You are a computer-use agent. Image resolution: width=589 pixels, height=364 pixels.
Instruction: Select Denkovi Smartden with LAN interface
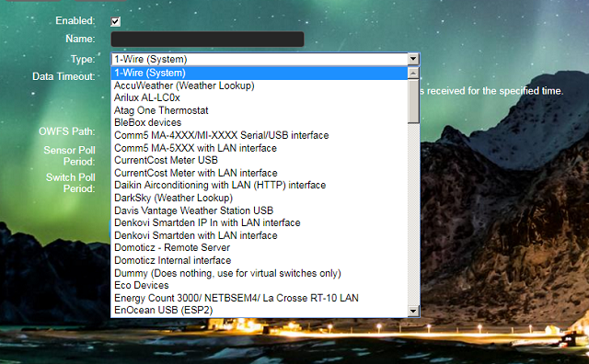(260, 235)
